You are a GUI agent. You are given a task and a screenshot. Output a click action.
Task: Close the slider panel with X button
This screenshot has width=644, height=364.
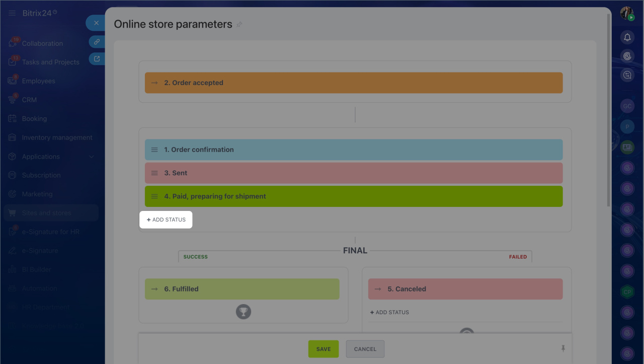(96, 23)
